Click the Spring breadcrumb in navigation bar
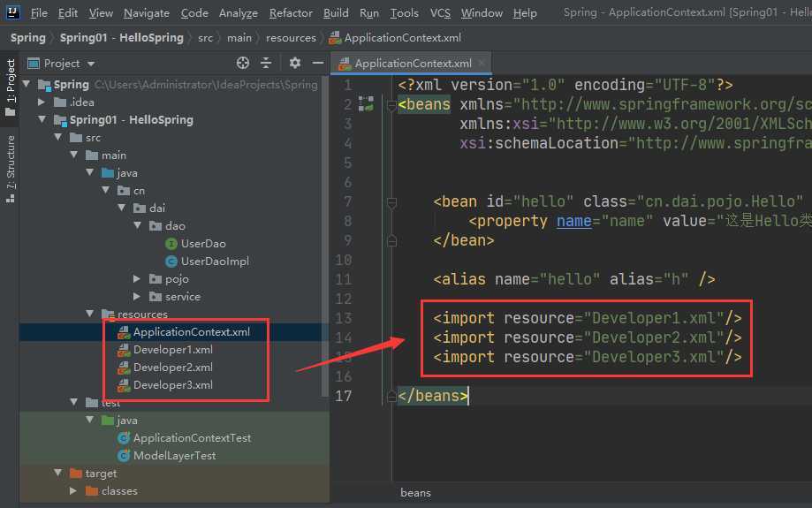This screenshot has height=508, width=812. [28, 38]
